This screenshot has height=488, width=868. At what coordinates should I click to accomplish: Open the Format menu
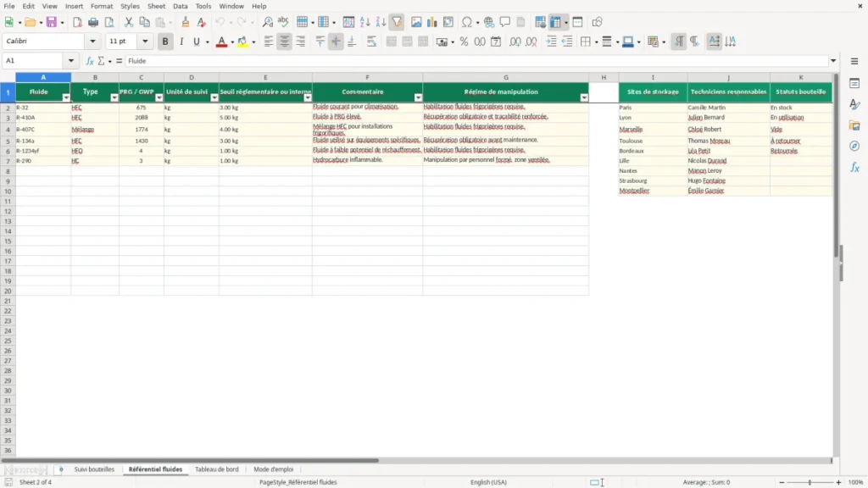102,6
